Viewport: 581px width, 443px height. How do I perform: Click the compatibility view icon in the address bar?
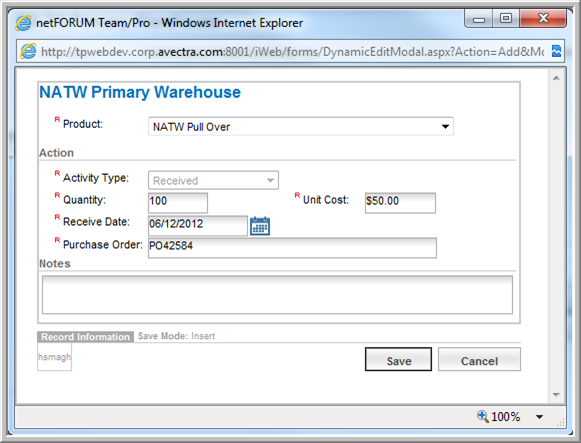click(x=556, y=51)
